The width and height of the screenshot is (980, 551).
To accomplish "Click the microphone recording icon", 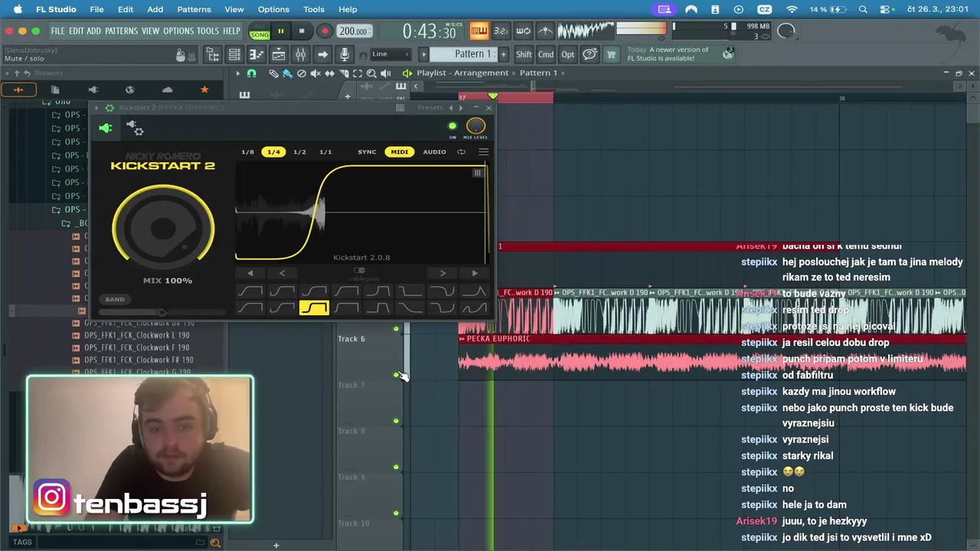I will 345,54.
